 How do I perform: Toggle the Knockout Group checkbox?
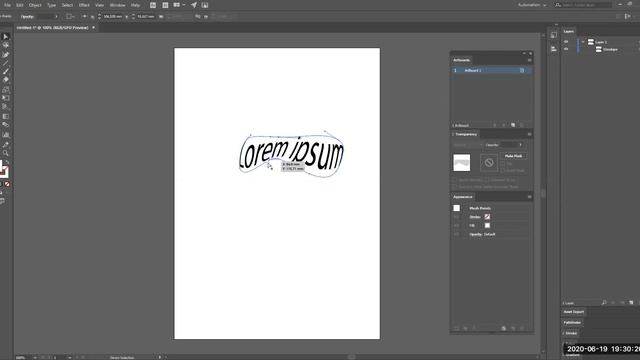coord(487,180)
